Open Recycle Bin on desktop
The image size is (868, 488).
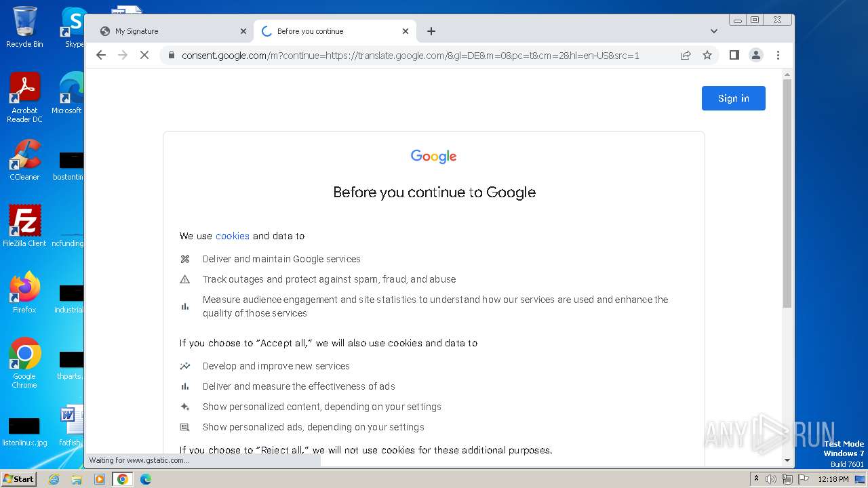click(24, 27)
